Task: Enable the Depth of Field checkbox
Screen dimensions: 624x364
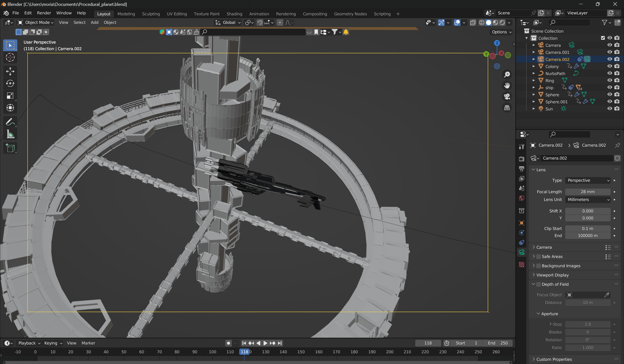Action: [538, 284]
